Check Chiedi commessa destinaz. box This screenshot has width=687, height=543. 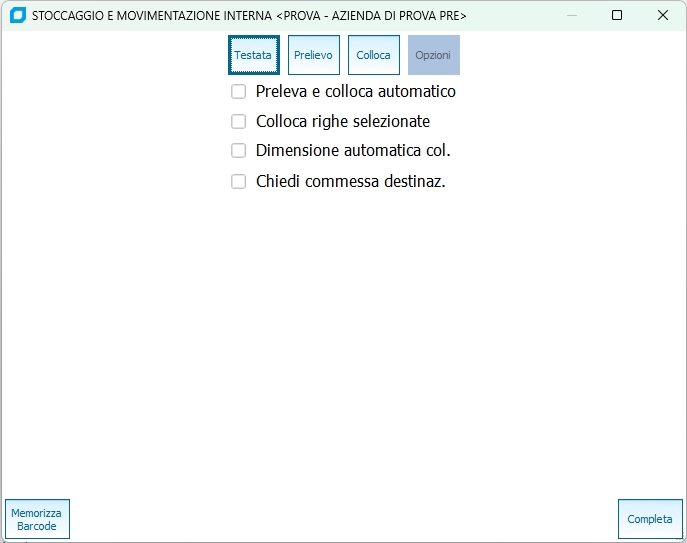coord(238,181)
